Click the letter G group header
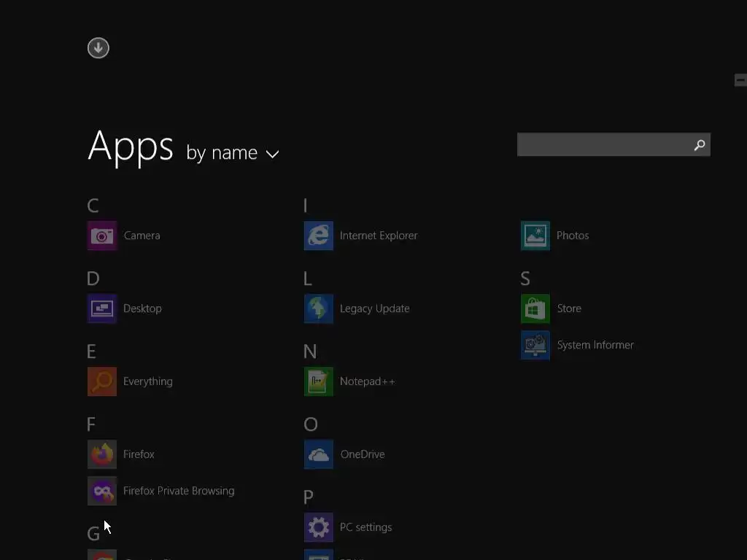This screenshot has height=560, width=747. pos(93,534)
